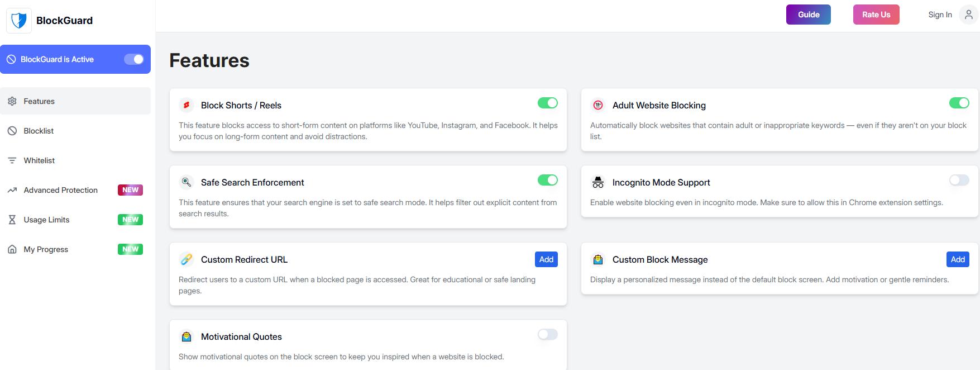Click the Block Shorts / Reels title
Screen dimensions: 980x370
point(241,105)
